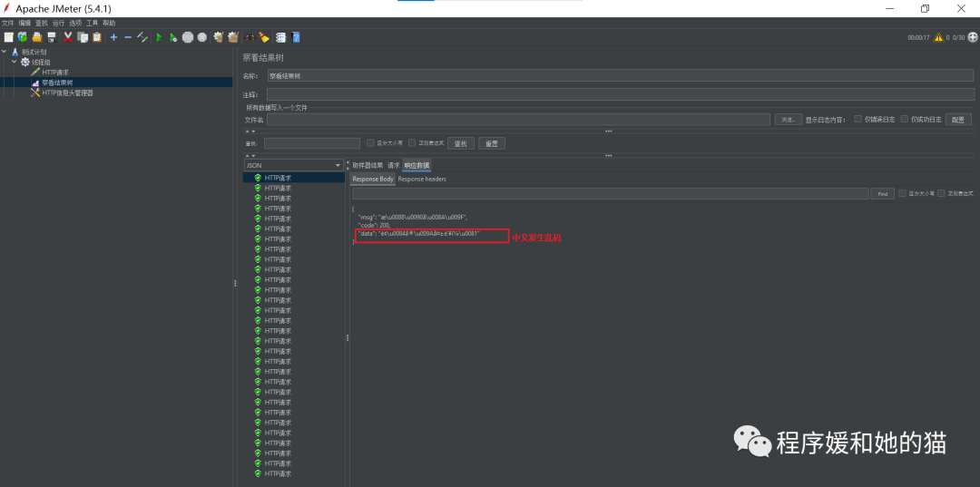Toggle 正则表达式 checkbox next to 查找 button
Image resolution: width=980 pixels, height=487 pixels.
tap(412, 142)
